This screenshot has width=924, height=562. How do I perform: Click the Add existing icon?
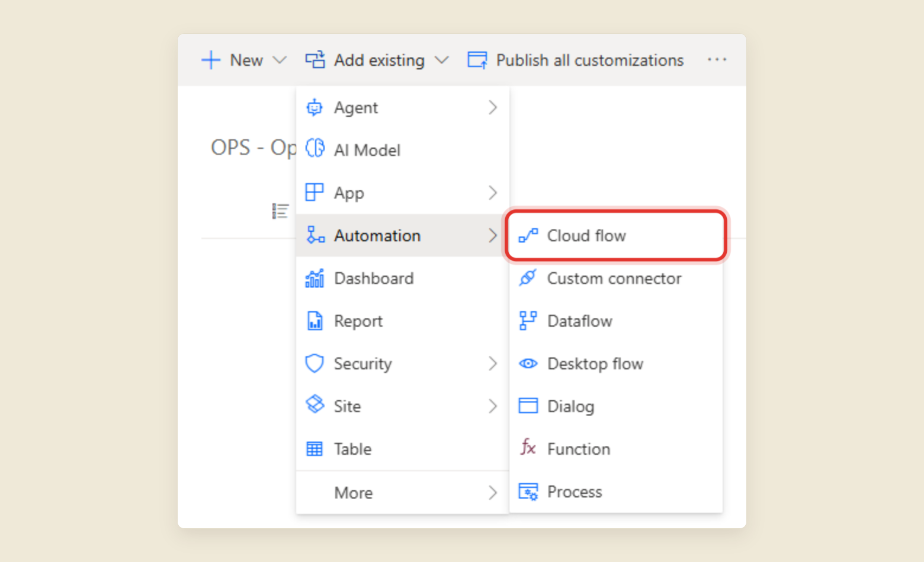(315, 60)
